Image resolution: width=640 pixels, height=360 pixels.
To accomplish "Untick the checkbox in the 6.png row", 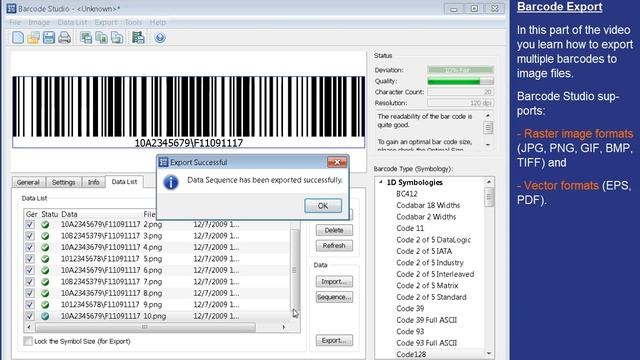I will [30, 270].
